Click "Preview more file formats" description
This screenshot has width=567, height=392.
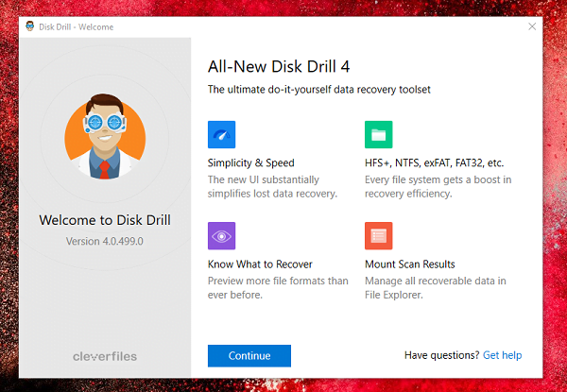coord(278,288)
